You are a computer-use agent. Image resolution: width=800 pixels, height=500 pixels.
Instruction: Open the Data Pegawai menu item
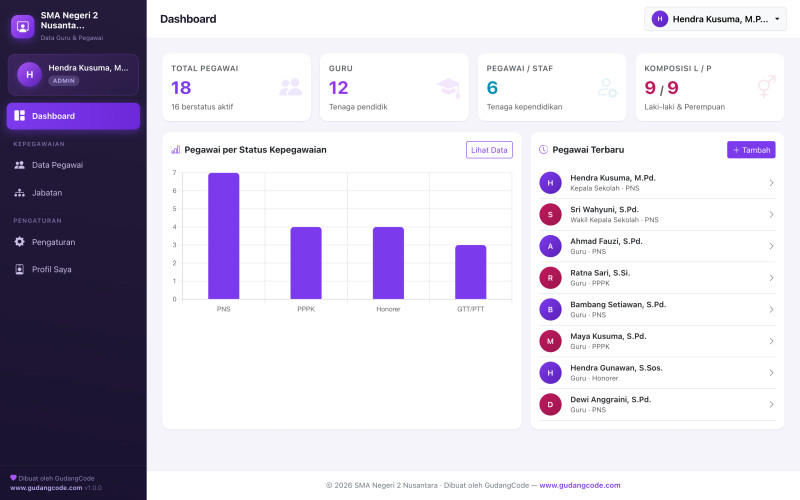point(73,165)
